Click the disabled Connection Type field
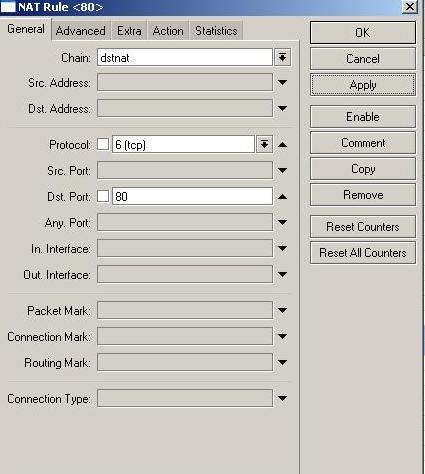The image size is (425, 474). (x=185, y=398)
